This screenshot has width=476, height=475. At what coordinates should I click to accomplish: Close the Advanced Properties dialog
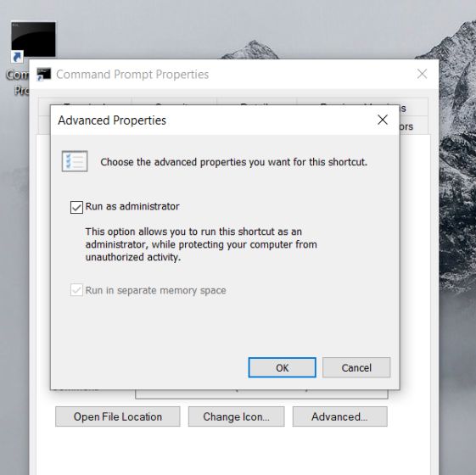point(383,120)
